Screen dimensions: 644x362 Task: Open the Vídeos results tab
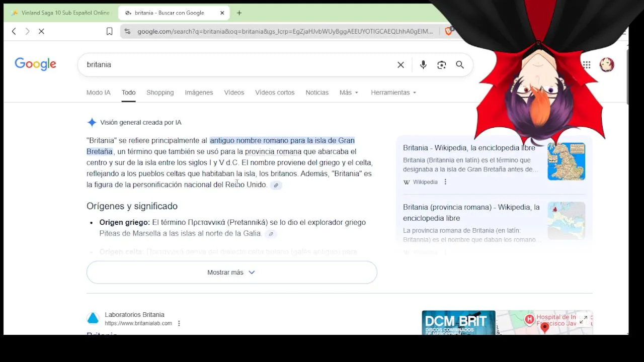234,93
